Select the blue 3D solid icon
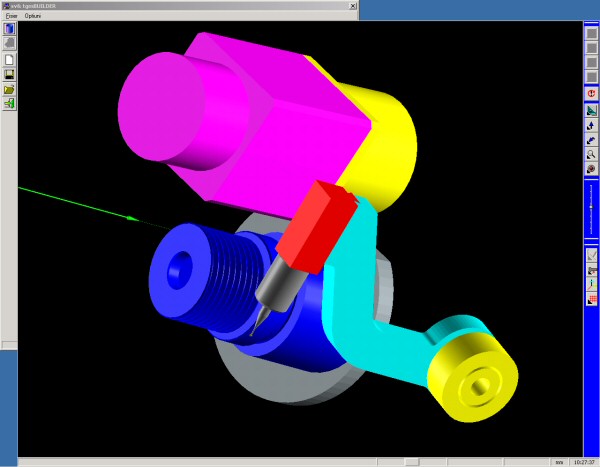 pos(9,29)
